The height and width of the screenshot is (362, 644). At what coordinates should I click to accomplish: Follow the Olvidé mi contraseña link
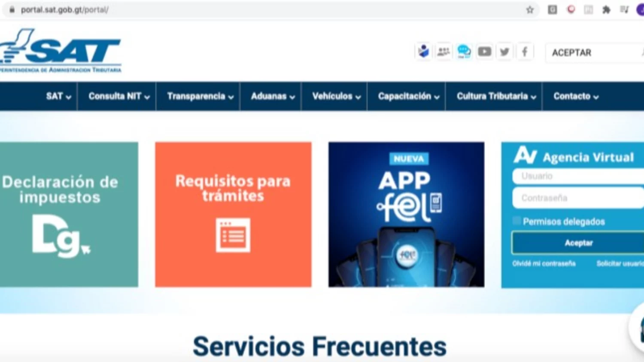point(544,264)
